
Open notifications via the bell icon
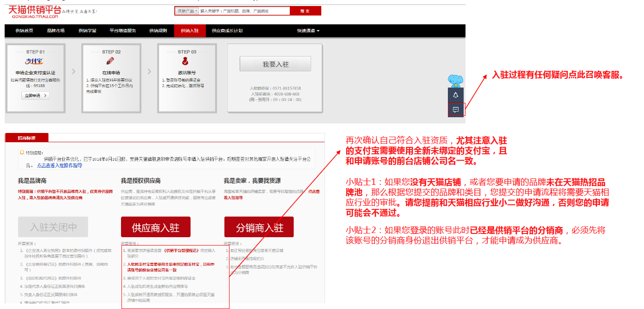coord(456,95)
